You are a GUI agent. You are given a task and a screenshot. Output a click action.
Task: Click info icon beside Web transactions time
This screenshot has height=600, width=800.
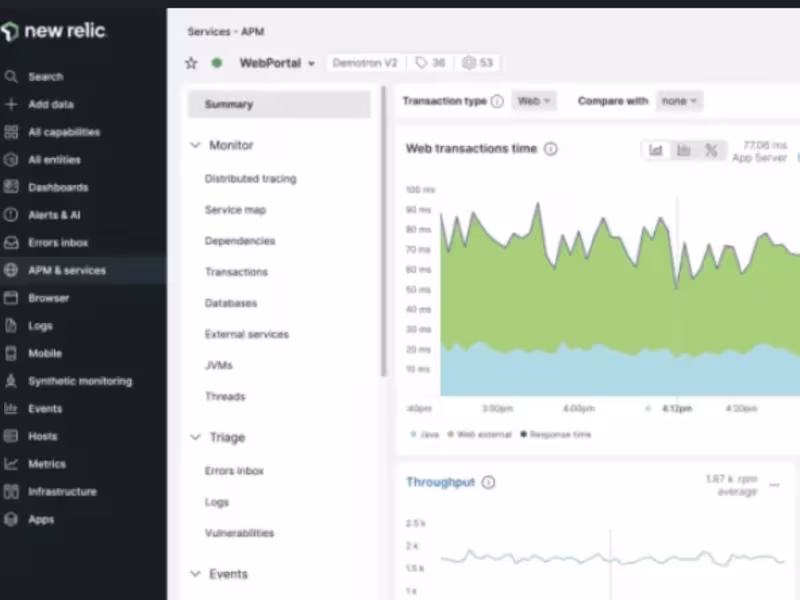(x=551, y=149)
